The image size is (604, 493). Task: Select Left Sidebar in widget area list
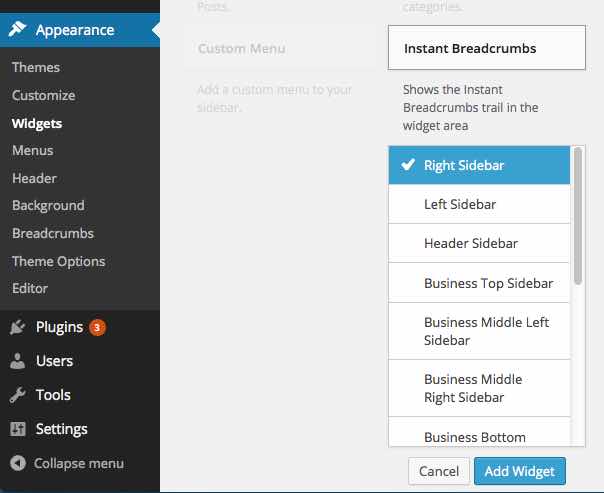(479, 204)
